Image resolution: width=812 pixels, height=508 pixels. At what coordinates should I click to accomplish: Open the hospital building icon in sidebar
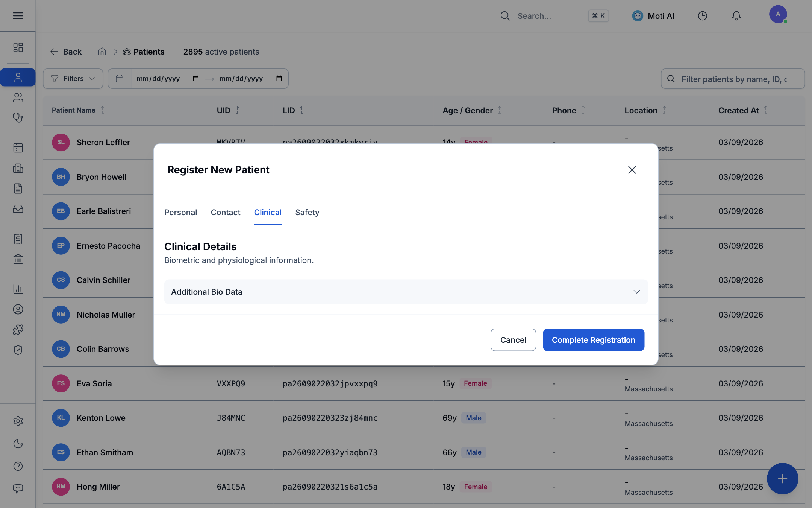click(x=18, y=168)
